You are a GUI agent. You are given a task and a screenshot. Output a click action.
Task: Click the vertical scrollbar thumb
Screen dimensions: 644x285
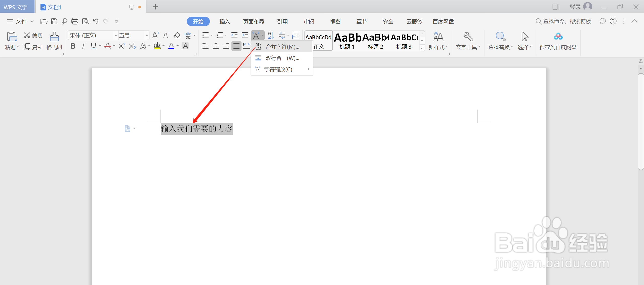pyautogui.click(x=641, y=121)
